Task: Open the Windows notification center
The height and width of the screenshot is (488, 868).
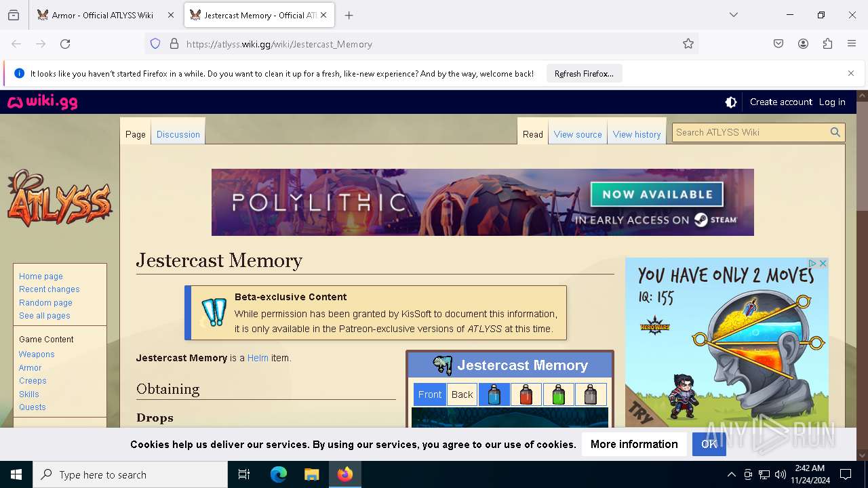Action: [846, 474]
